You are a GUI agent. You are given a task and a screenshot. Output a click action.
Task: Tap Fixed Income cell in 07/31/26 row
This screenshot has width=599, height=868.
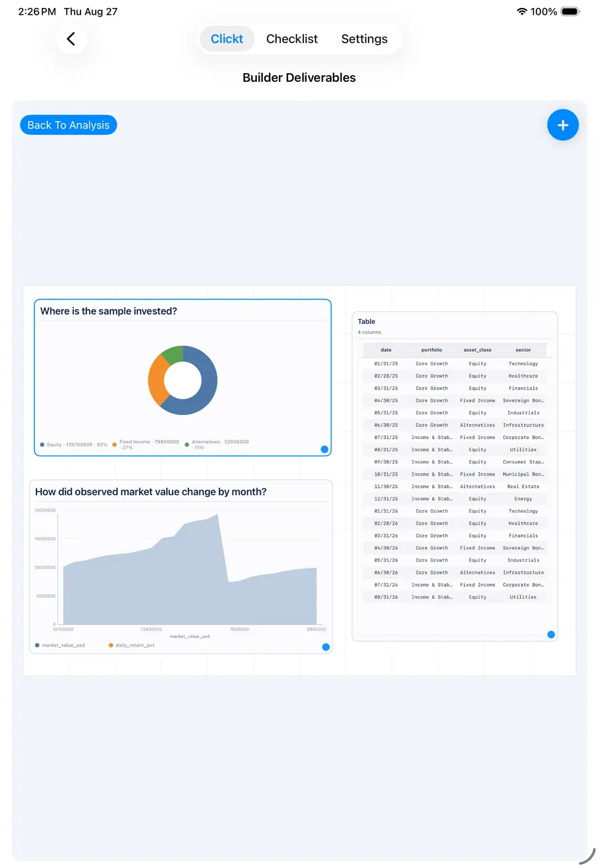point(477,585)
